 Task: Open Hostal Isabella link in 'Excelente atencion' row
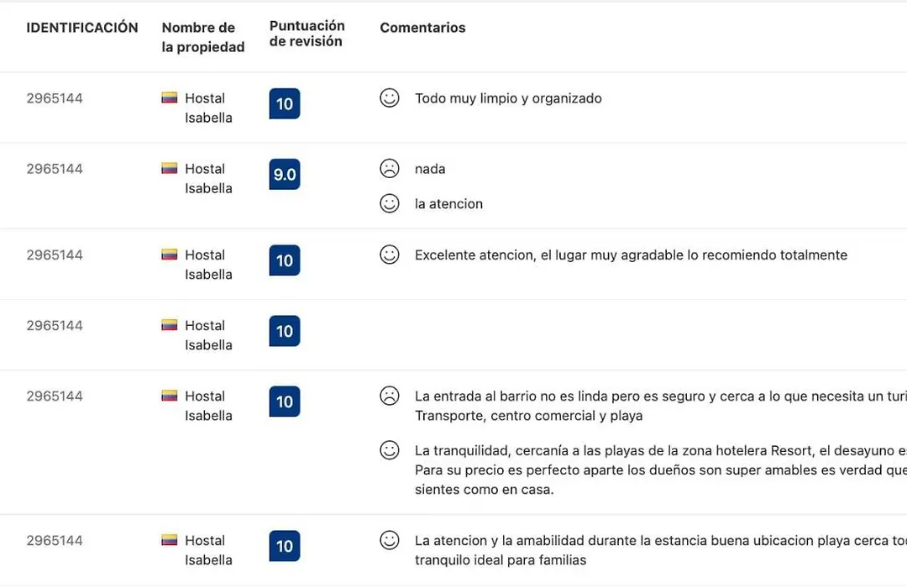tap(208, 265)
